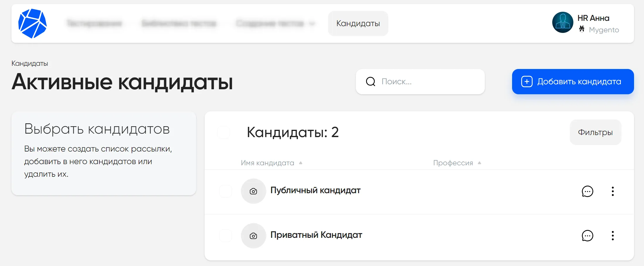Click the camera avatar of Публичный кандидат
Screen dimensions: 644x266
pos(253,191)
